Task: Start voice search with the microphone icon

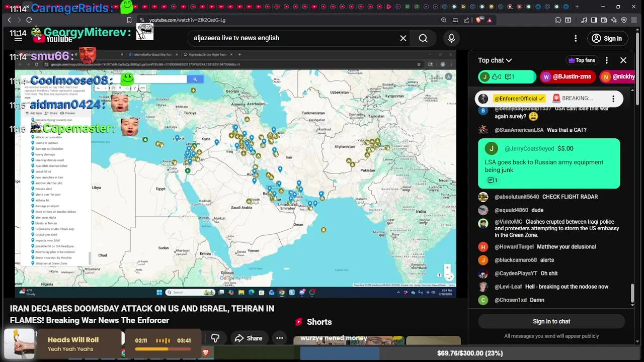Action: click(451, 38)
